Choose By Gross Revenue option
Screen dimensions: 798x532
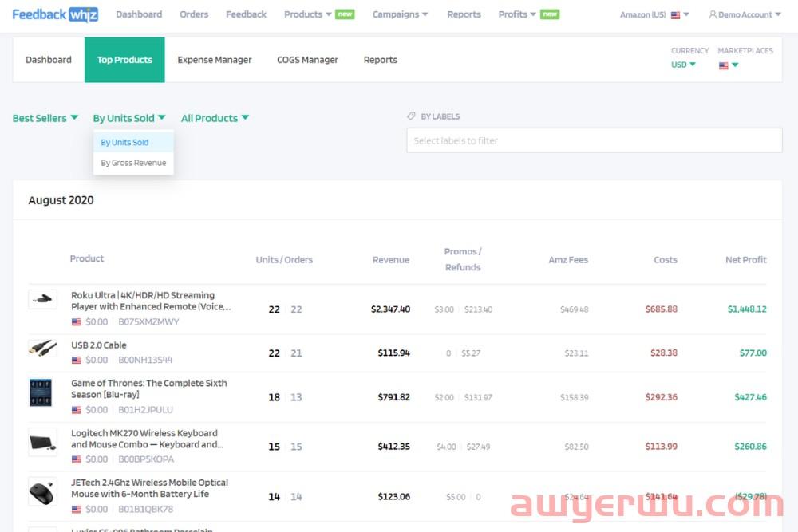click(133, 163)
